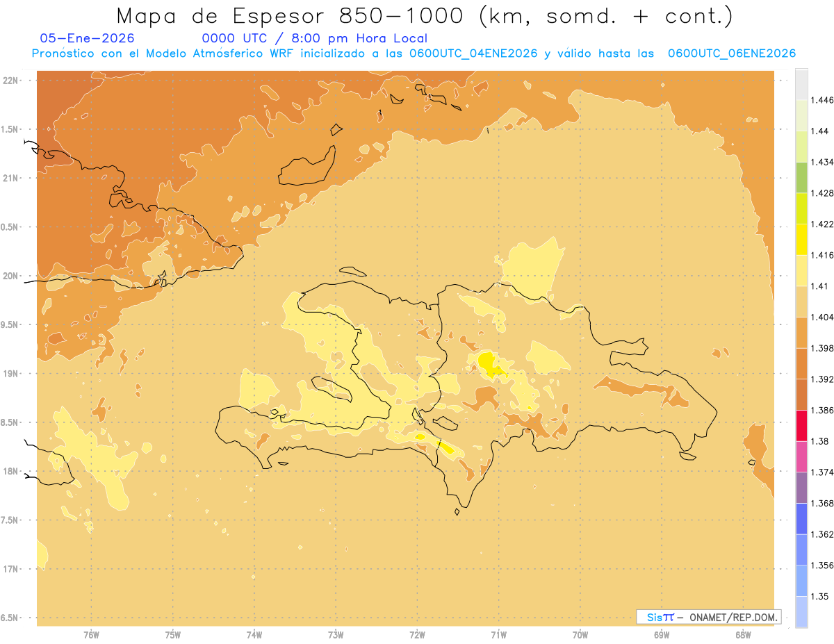
Task: Click the date label '05-Ene-2026'
Action: [x=88, y=38]
